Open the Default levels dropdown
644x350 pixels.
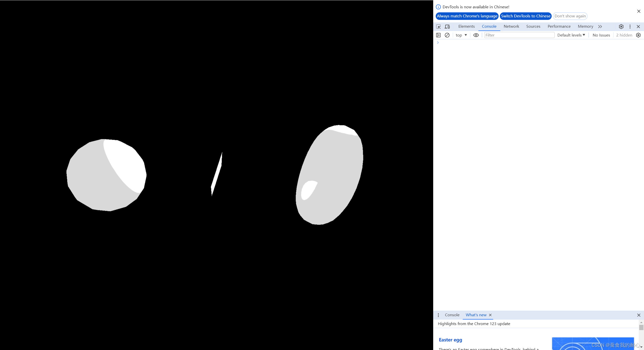tap(571, 35)
